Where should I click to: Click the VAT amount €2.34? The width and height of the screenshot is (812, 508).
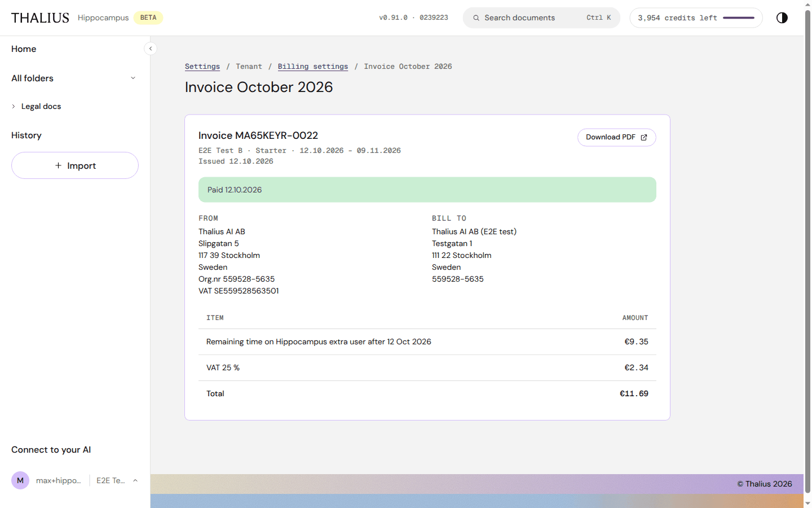636,368
